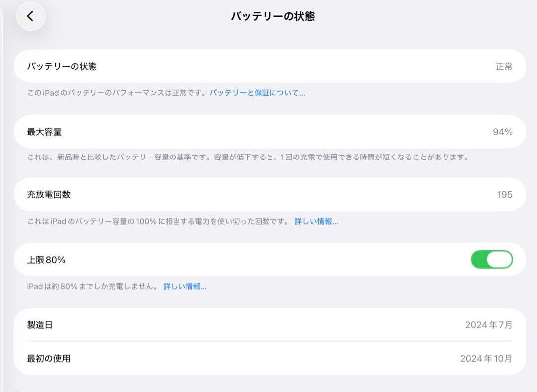The height and width of the screenshot is (392, 537).
Task: Toggle the 上限80% charging limit switch
Action: click(492, 259)
